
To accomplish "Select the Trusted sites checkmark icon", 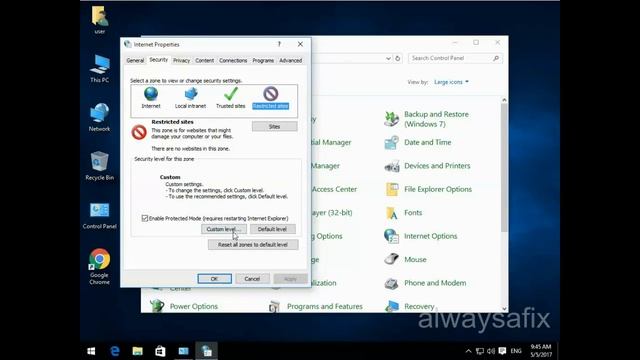I will click(x=231, y=94).
